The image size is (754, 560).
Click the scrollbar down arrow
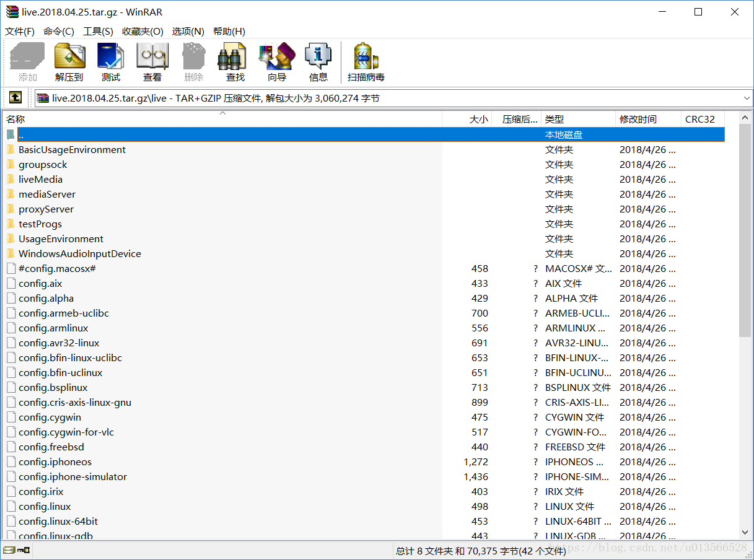(745, 532)
